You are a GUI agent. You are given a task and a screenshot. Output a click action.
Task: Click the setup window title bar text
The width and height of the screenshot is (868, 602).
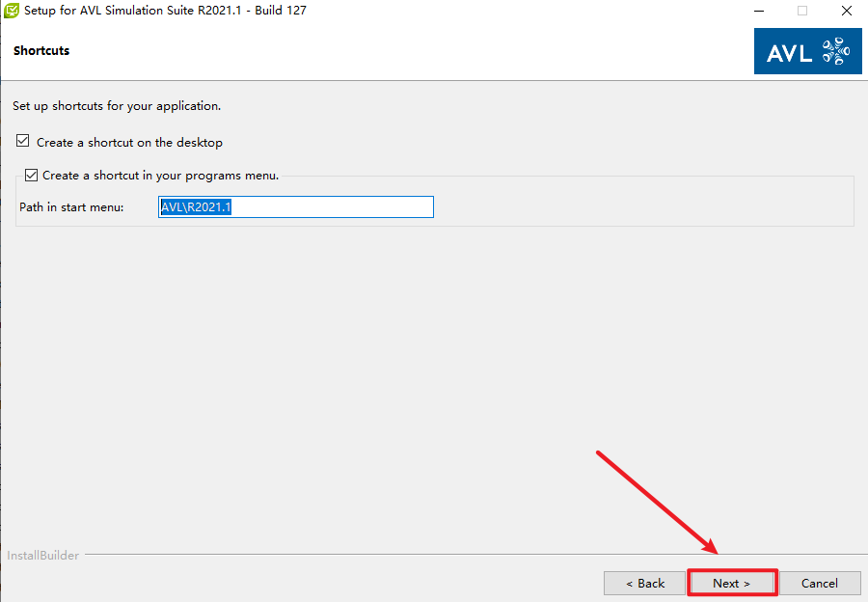(x=165, y=11)
